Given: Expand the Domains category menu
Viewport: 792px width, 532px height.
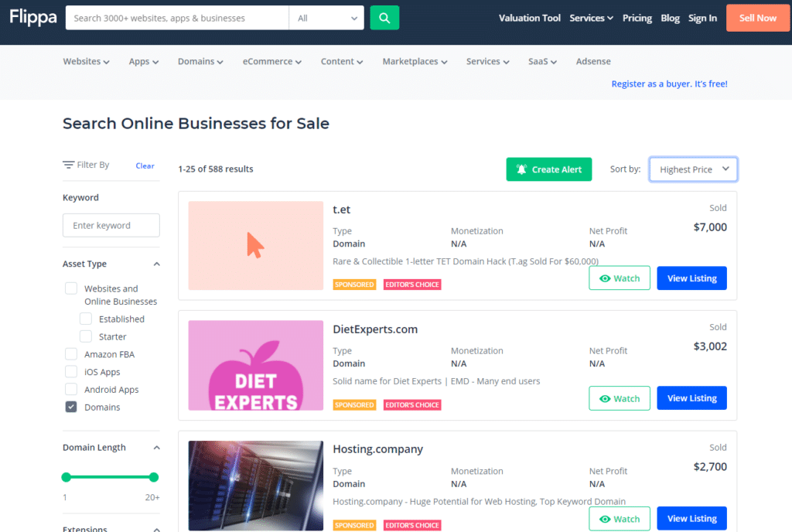Looking at the screenshot, I should 200,62.
